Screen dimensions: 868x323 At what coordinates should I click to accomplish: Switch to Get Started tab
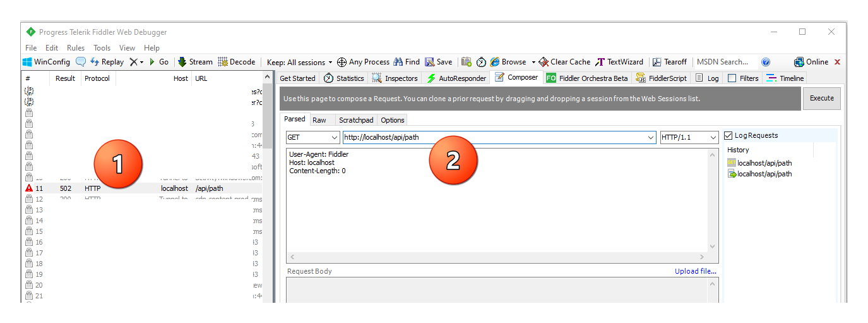[x=297, y=78]
